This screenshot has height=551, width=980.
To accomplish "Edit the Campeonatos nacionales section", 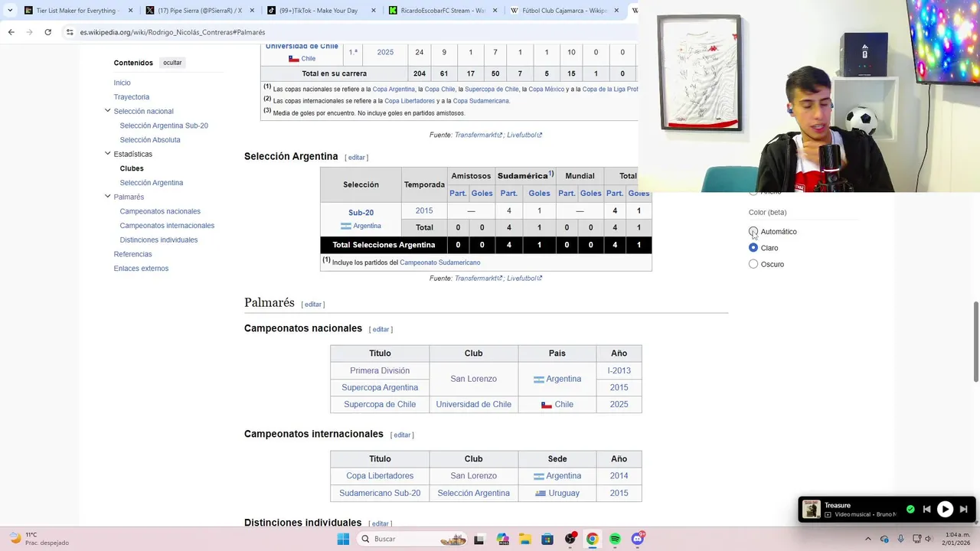I will pos(381,330).
